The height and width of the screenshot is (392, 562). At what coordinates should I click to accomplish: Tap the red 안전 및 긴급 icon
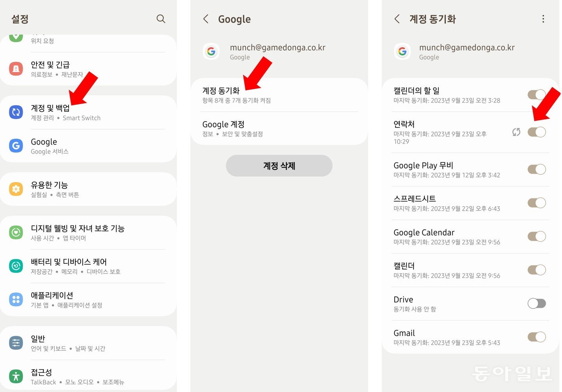point(16,69)
